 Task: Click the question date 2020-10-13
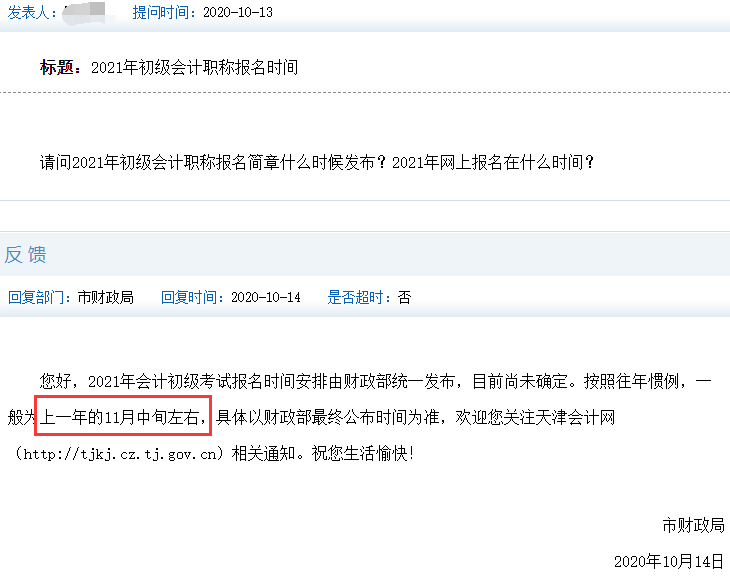238,13
